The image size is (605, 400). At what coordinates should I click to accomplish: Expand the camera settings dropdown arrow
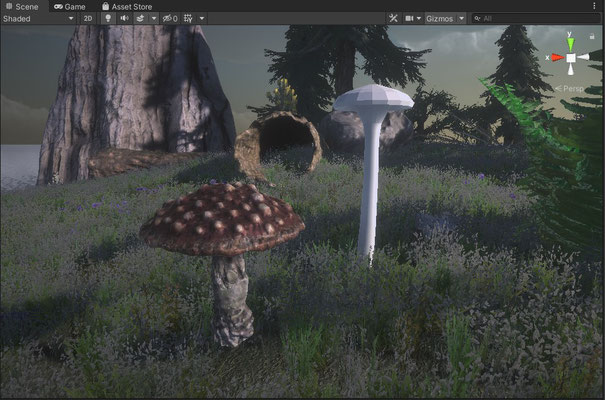coord(419,19)
